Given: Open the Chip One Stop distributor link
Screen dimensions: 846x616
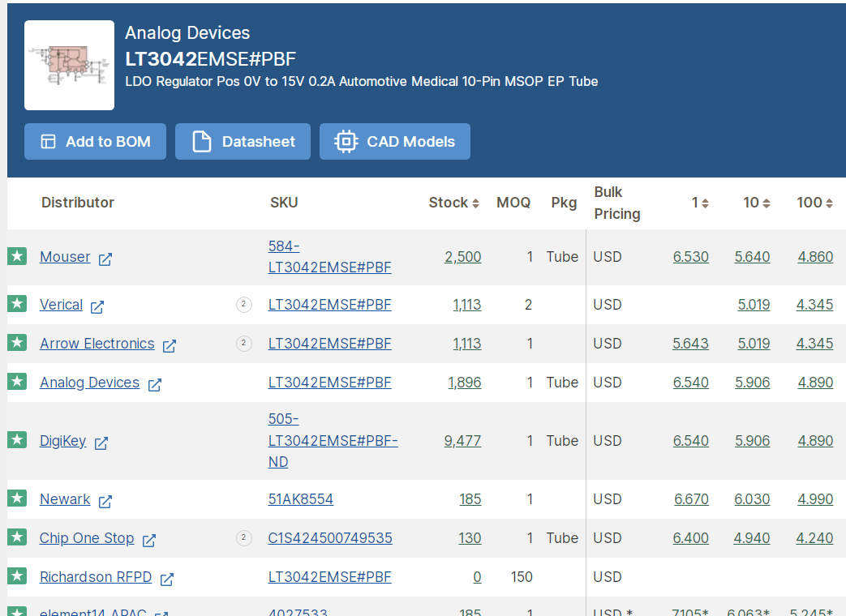Looking at the screenshot, I should (x=87, y=538).
